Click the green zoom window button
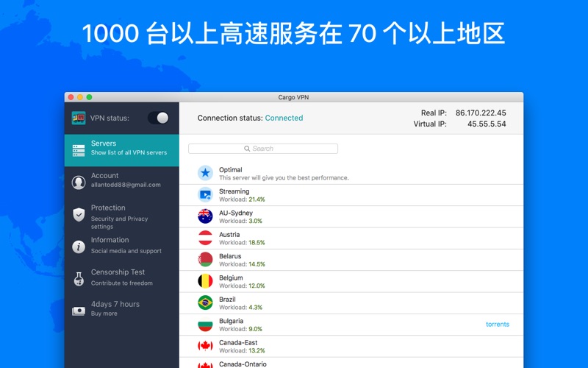Screen dimensions: 588x368 click(89, 97)
